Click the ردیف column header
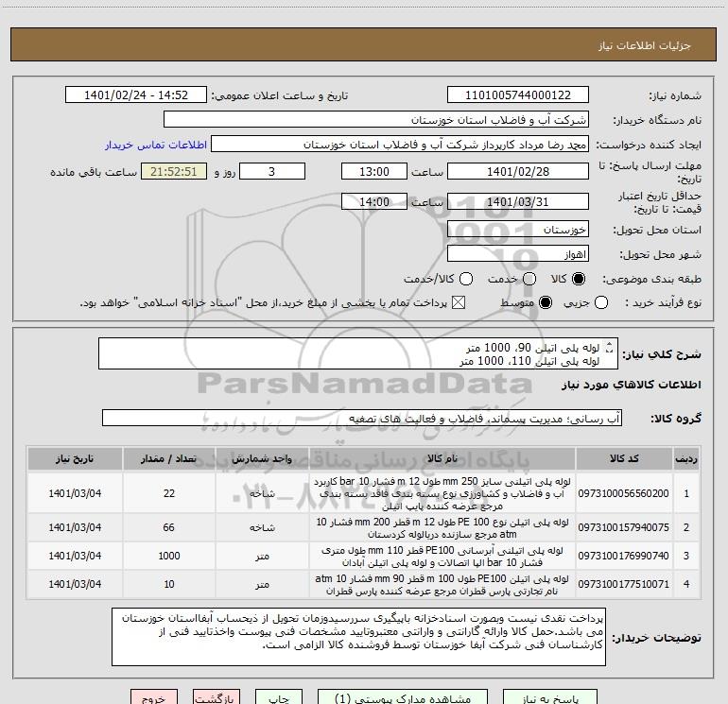 [686, 458]
